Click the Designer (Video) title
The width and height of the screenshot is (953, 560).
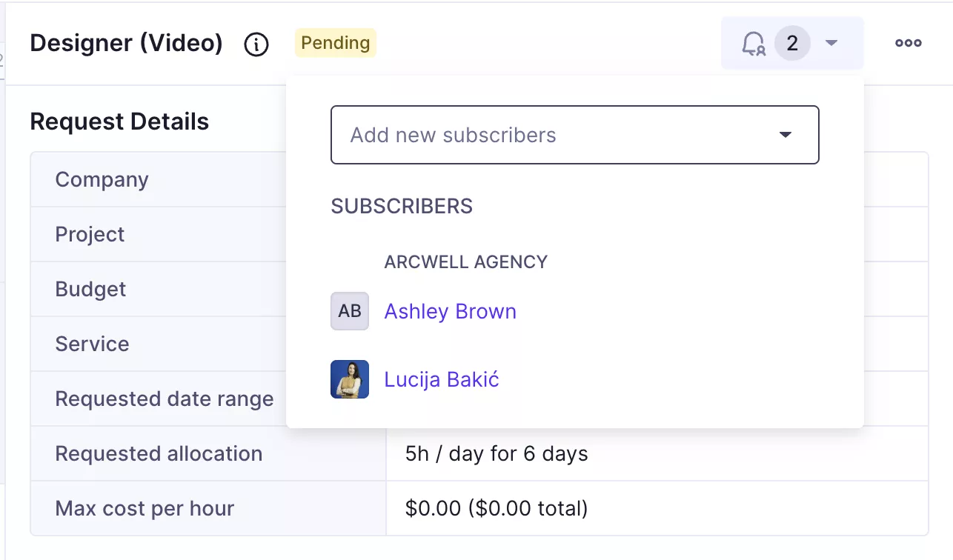(x=127, y=43)
